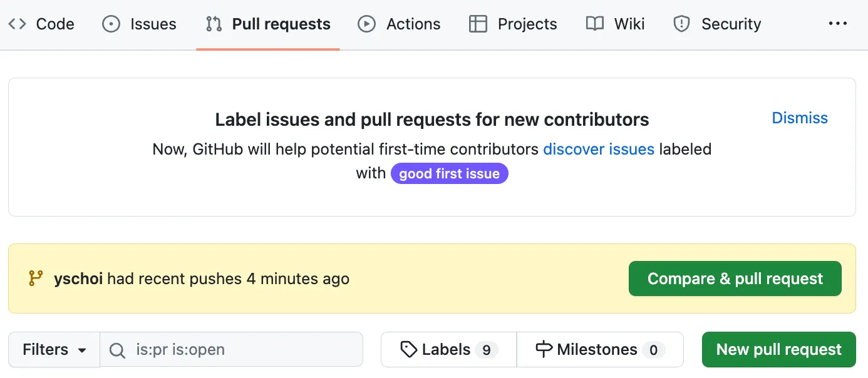Viewport: 868px width, 378px height.
Task: Click the branch icon beside yschoi
Action: coord(36,278)
